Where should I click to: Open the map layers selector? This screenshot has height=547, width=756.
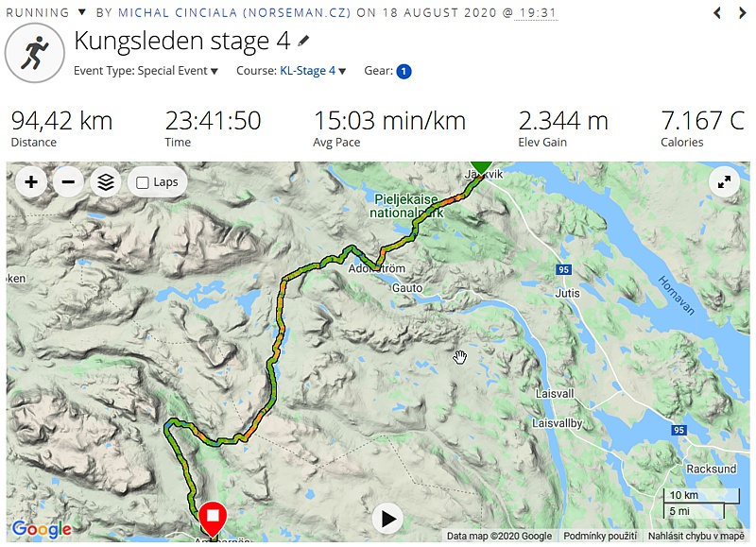click(x=106, y=182)
